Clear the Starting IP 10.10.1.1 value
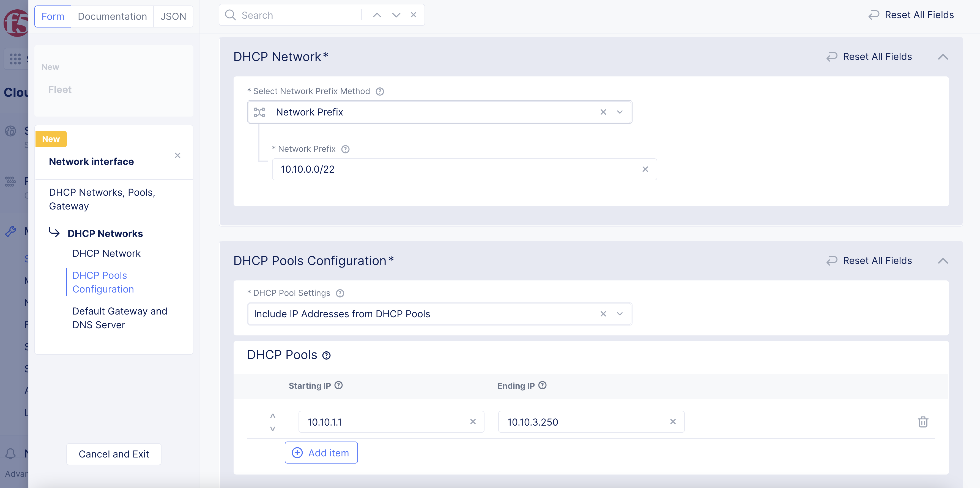The height and width of the screenshot is (488, 980). tap(473, 422)
